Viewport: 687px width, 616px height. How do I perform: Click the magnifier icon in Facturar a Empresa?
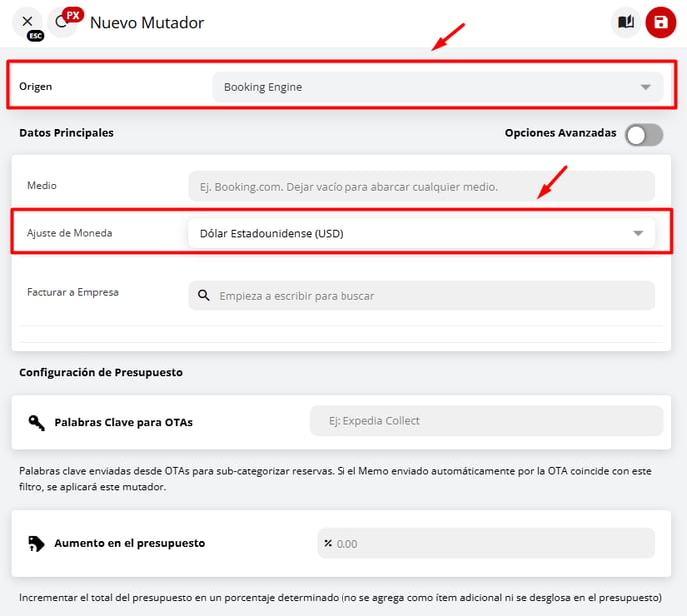tap(204, 296)
